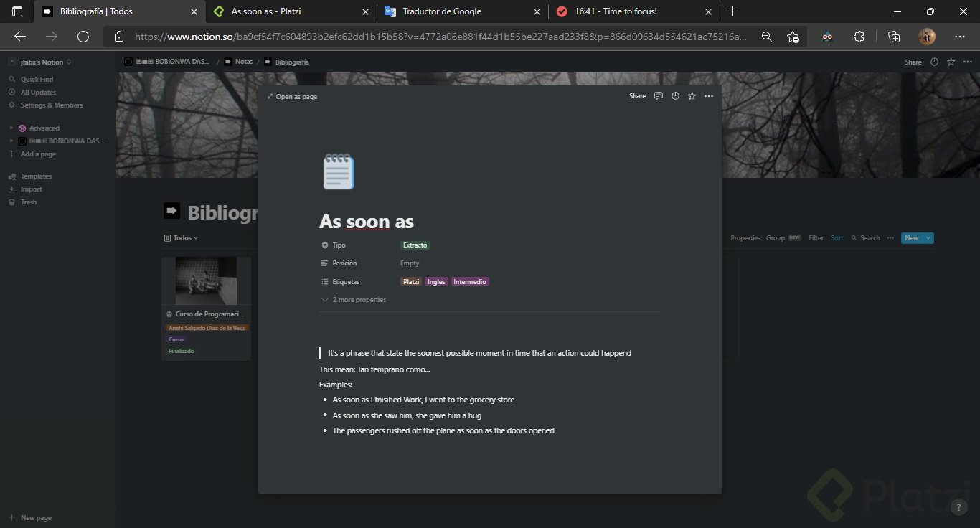The width and height of the screenshot is (980, 528).
Task: Click the Extracto tag
Action: pos(415,245)
